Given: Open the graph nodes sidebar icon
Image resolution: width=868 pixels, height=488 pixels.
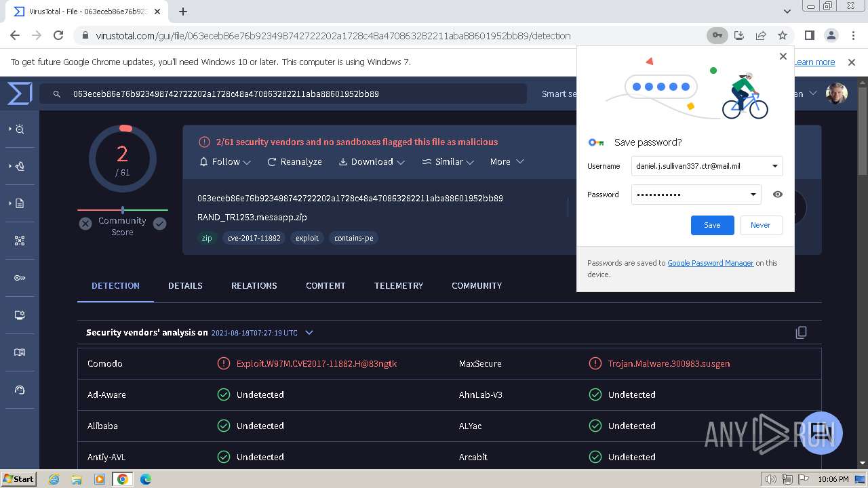Looking at the screenshot, I should [x=20, y=241].
